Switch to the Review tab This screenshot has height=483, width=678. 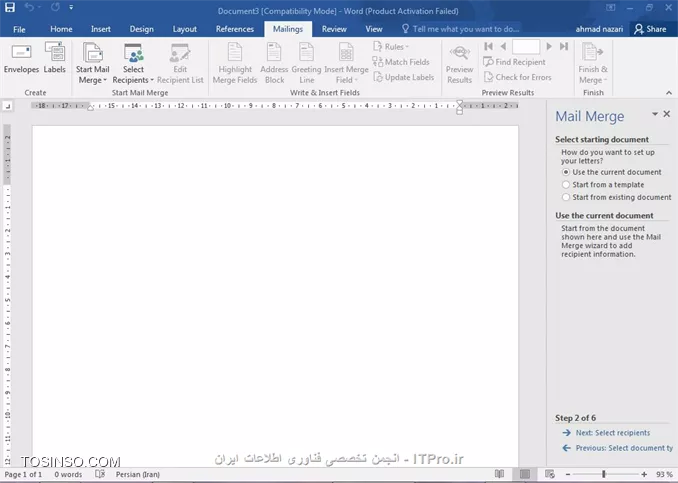pyautogui.click(x=334, y=29)
